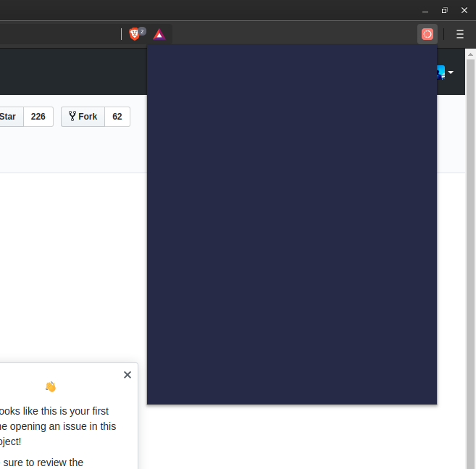The height and width of the screenshot is (469, 476).
Task: Click the waving hand emoji
Action: click(x=51, y=386)
